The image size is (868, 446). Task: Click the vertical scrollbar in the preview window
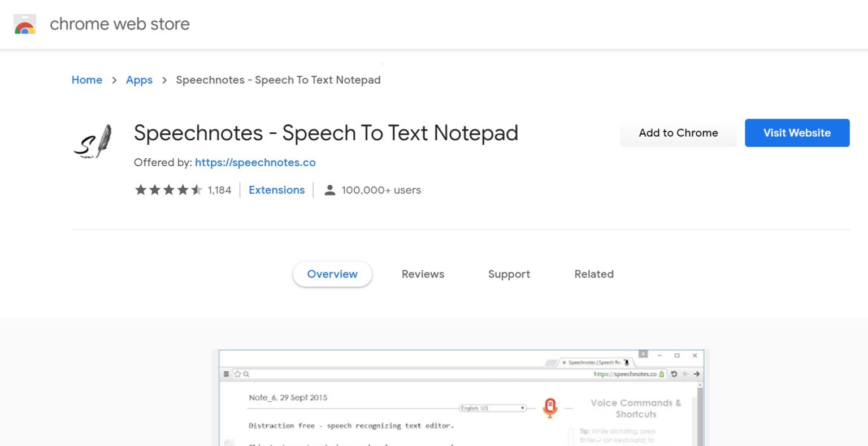701,414
